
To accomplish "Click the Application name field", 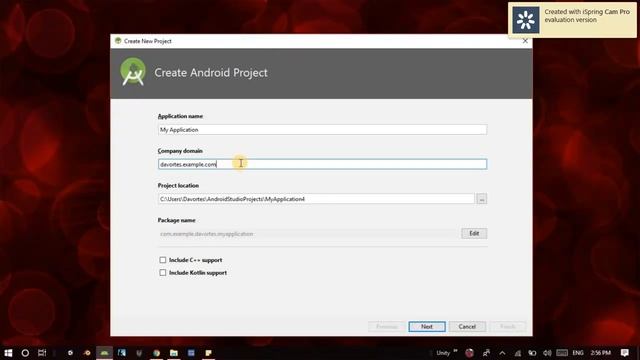I will pos(322,130).
